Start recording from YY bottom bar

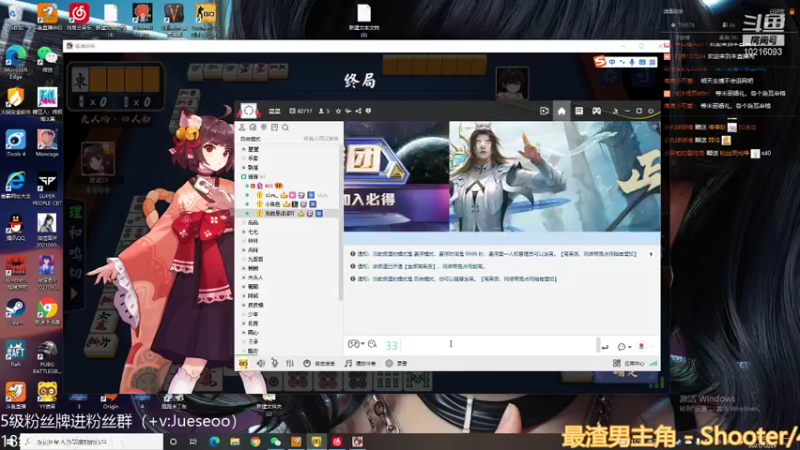click(x=396, y=363)
